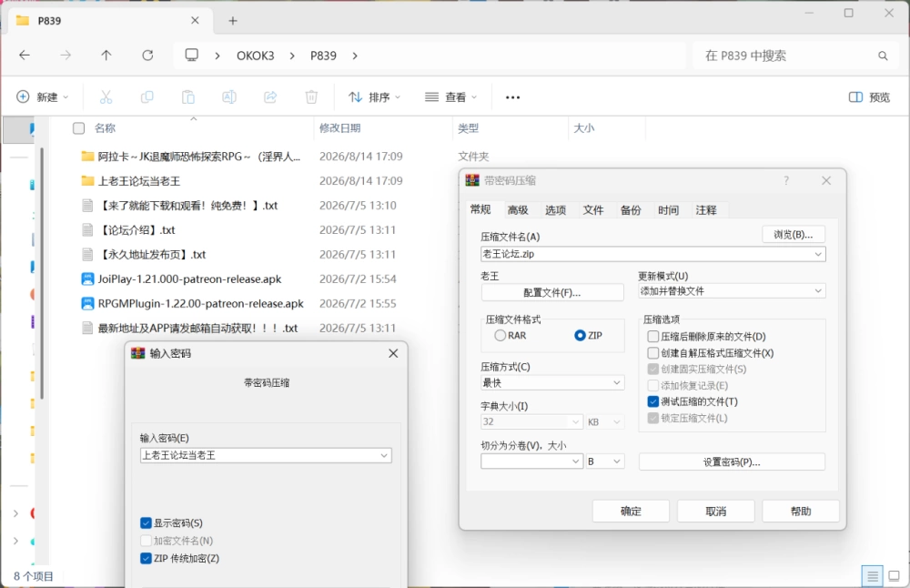Select the RAR format radio button
Image resolution: width=910 pixels, height=588 pixels.
click(x=500, y=336)
